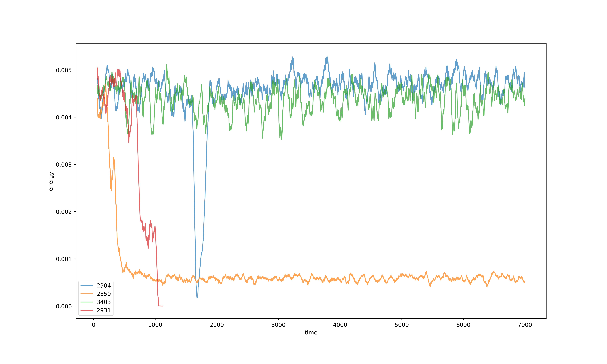The image size is (607, 364).
Task: Click the flat end of the red curve at zero
Action: pyautogui.click(x=161, y=306)
